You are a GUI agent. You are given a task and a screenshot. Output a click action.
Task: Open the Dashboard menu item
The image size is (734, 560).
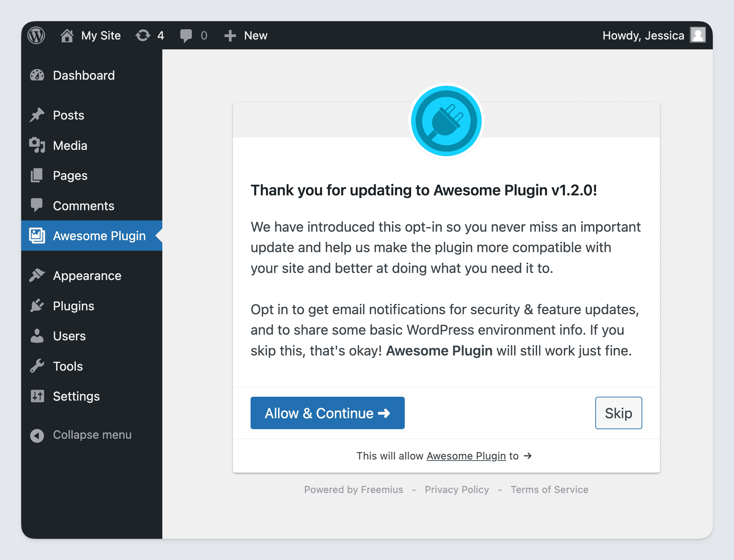[x=84, y=75]
